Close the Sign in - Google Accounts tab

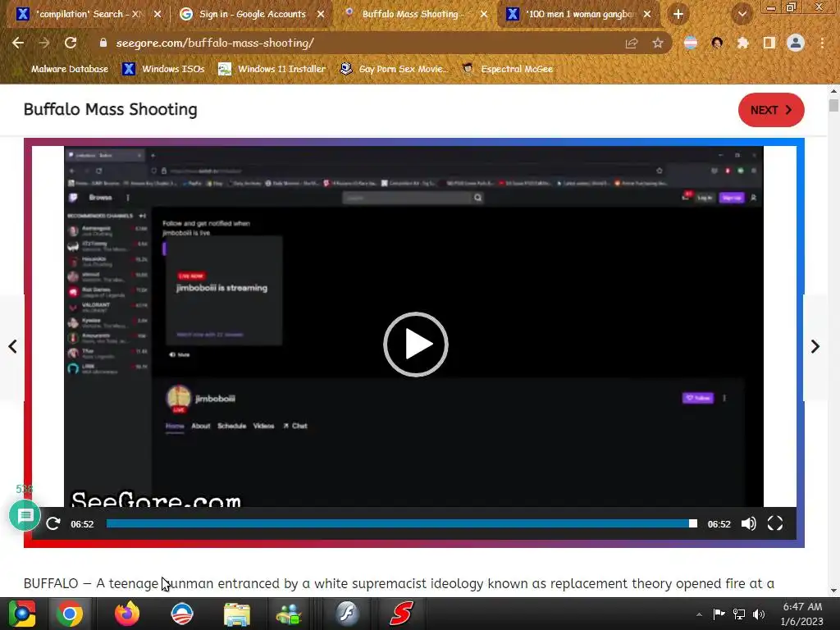point(321,14)
